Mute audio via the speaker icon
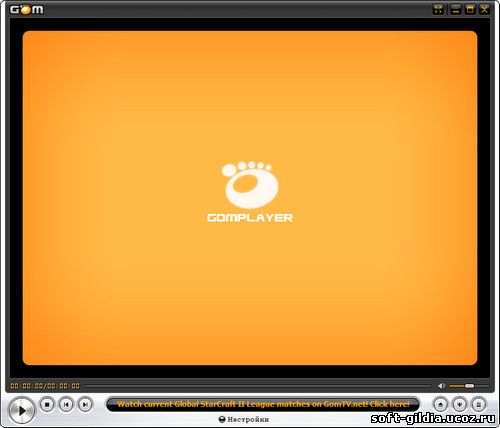 click(442, 386)
